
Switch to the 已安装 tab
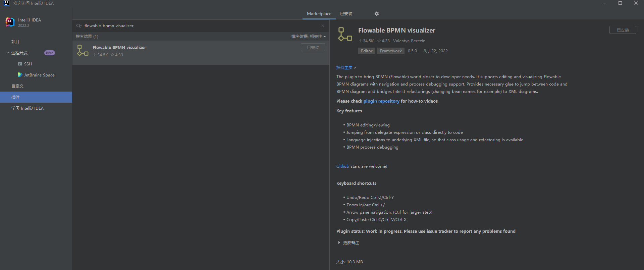coord(346,14)
